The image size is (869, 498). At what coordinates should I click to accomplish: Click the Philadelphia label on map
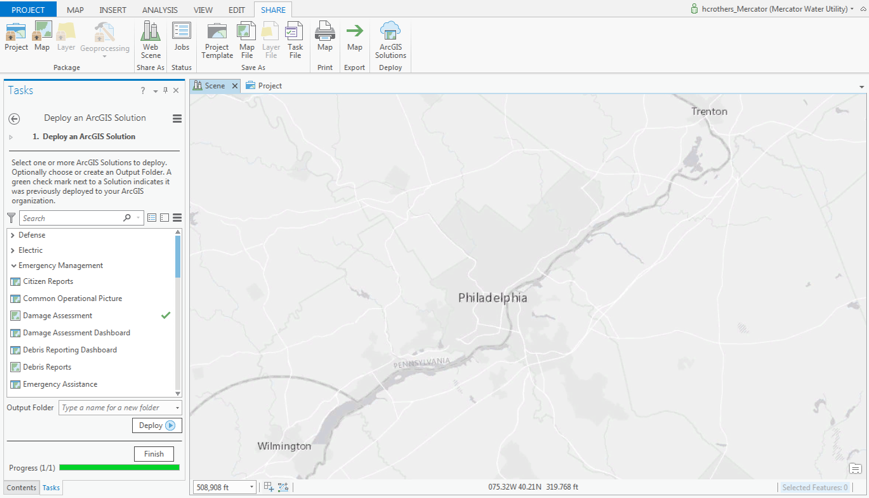[x=492, y=298]
